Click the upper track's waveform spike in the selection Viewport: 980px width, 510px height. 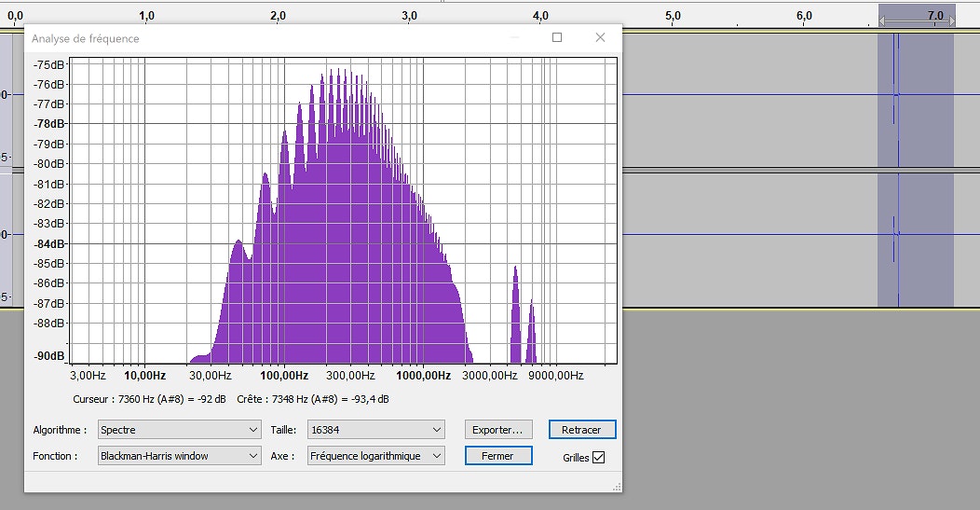(896, 94)
